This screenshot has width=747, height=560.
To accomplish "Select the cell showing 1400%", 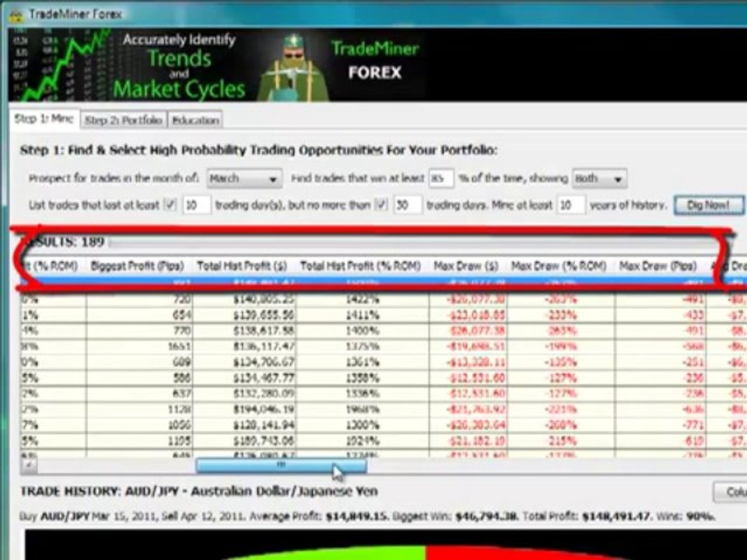I will (x=363, y=331).
